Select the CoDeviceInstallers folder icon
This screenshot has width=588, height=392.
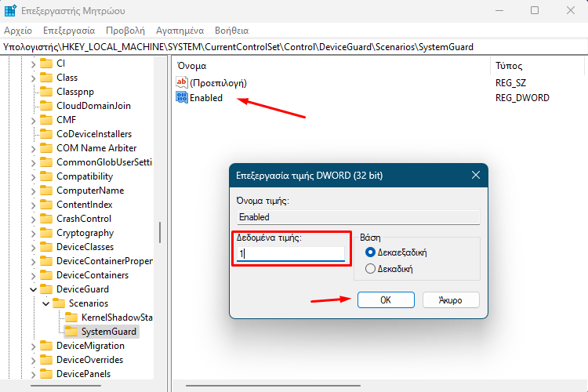[46, 133]
